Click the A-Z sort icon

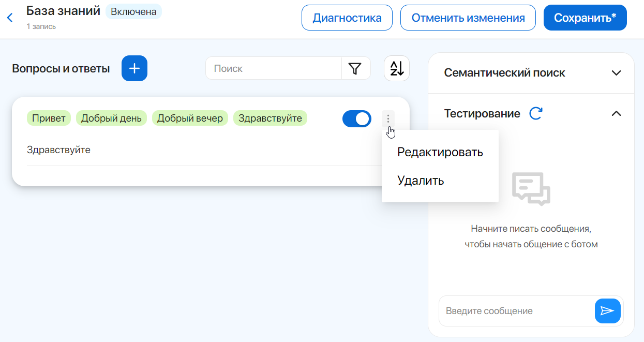[x=396, y=68]
